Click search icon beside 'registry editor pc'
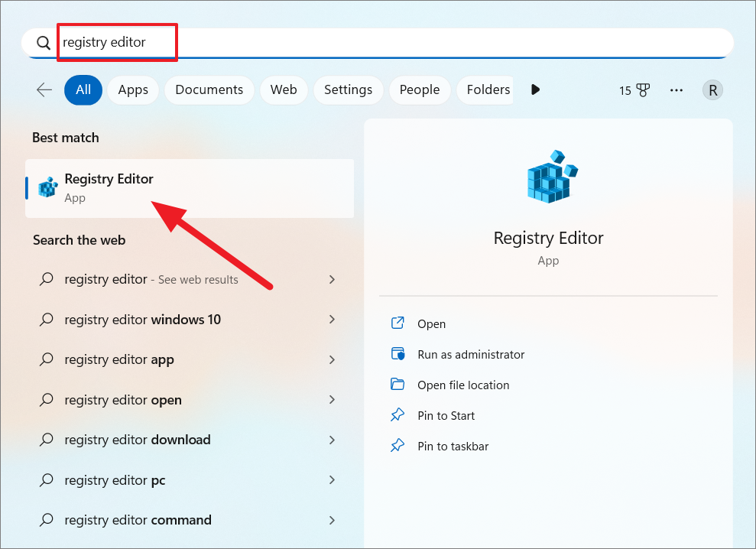Image resolution: width=756 pixels, height=549 pixels. 47,480
